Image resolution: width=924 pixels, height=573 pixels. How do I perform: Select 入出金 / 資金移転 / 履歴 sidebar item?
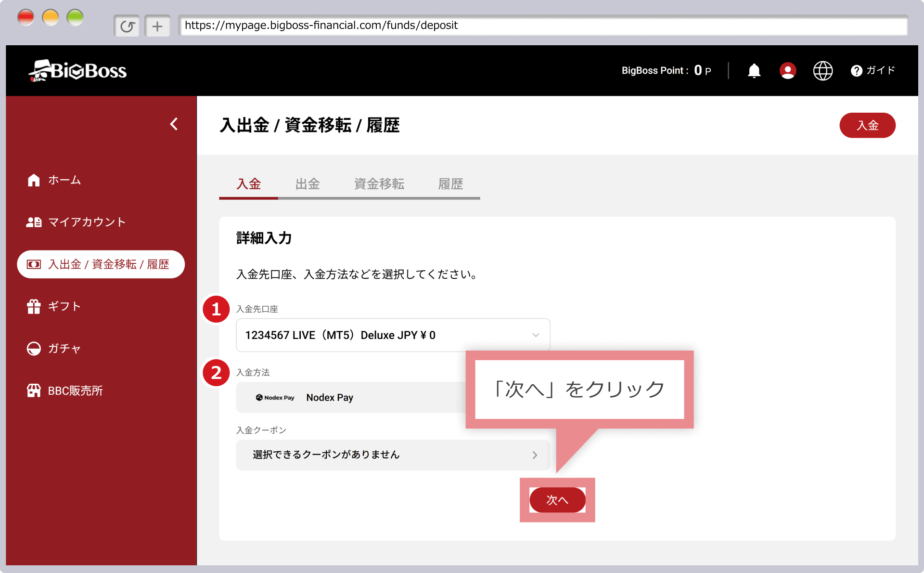[x=101, y=264]
